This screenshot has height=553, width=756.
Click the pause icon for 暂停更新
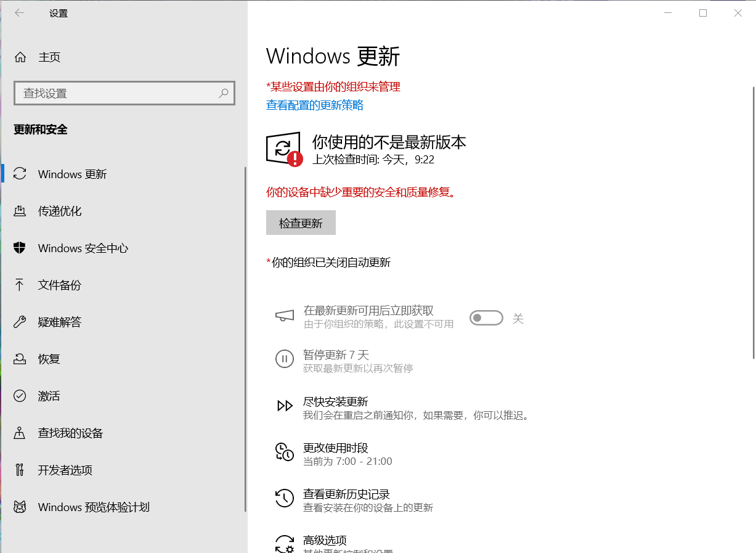click(x=284, y=359)
